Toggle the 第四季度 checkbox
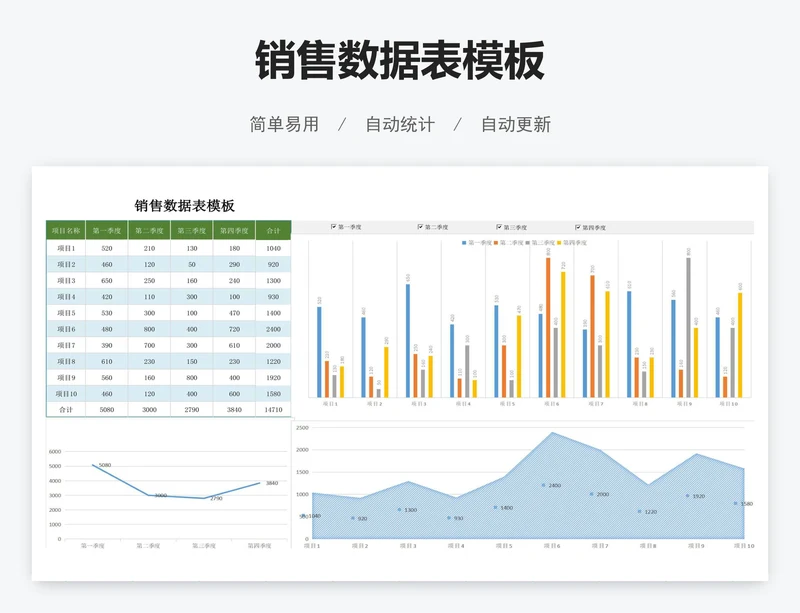Image resolution: width=800 pixels, height=613 pixels. click(577, 225)
